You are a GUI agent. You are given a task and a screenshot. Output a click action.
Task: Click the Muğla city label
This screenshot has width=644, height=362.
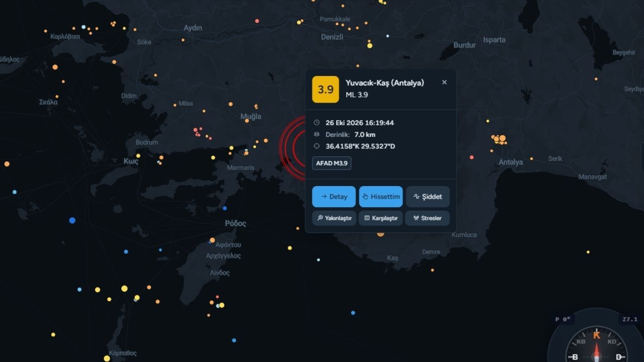tap(251, 117)
